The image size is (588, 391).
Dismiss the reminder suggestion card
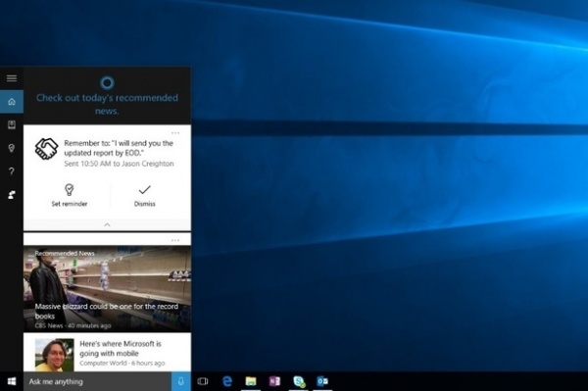[144, 195]
